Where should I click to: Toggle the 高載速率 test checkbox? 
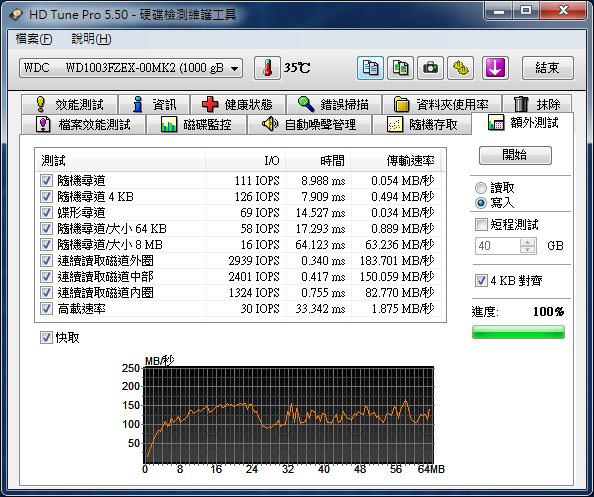(x=46, y=308)
